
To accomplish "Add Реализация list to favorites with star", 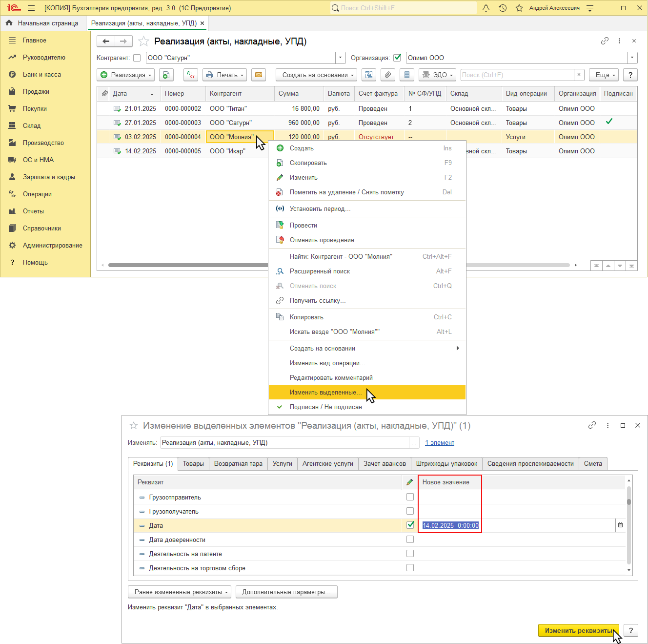I will click(143, 42).
